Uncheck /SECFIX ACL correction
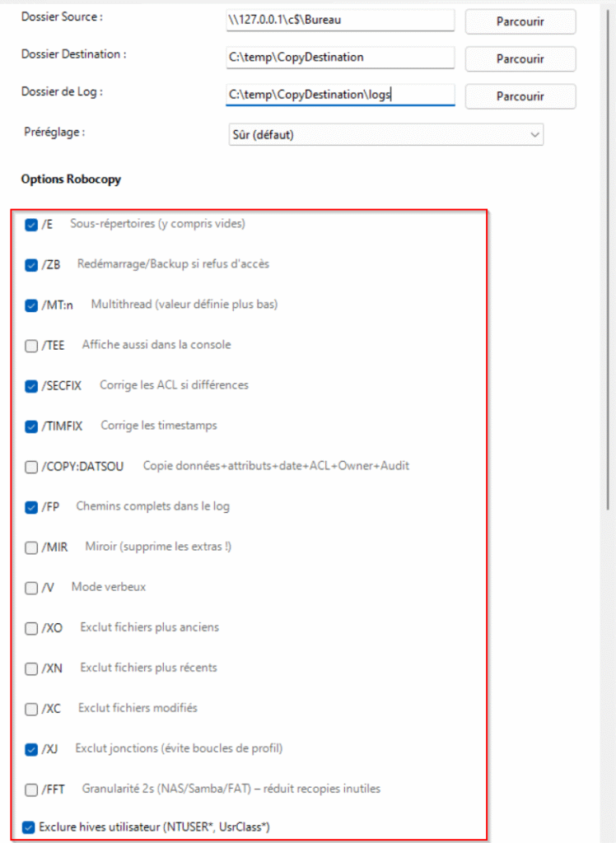The image size is (616, 843). [x=31, y=386]
